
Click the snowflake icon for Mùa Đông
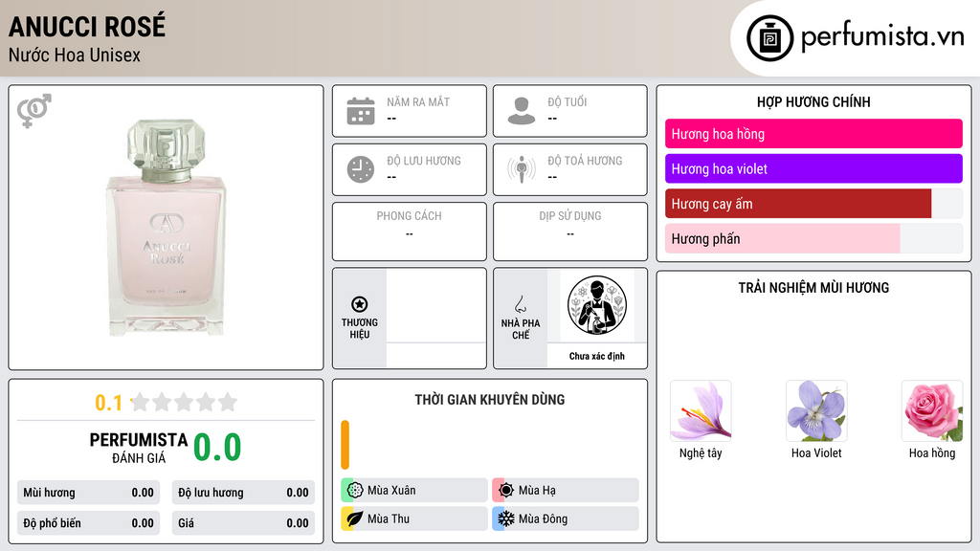(506, 518)
